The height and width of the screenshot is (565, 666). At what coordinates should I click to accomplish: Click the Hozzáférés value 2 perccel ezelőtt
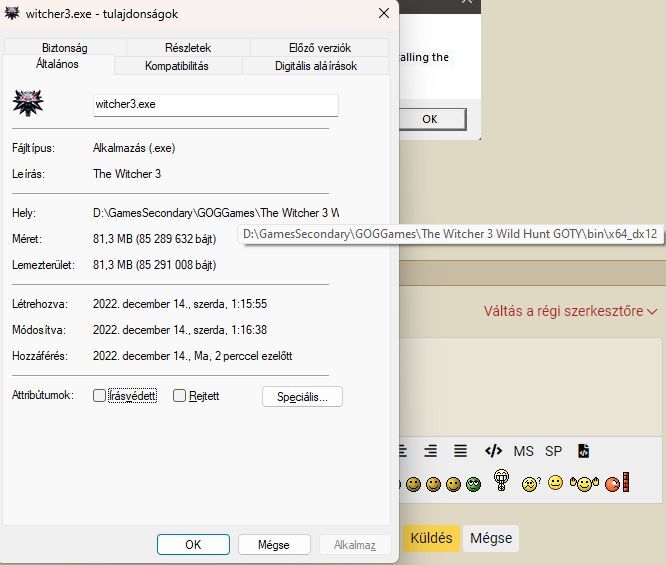point(192,356)
